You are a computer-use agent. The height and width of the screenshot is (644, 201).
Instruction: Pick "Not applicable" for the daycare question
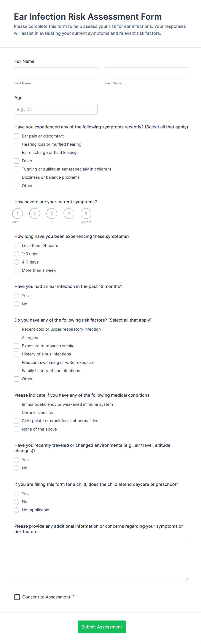click(x=16, y=510)
